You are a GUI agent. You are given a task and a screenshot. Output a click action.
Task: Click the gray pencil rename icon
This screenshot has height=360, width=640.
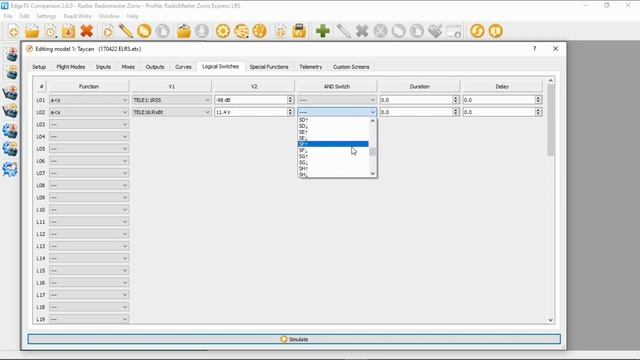(x=343, y=31)
